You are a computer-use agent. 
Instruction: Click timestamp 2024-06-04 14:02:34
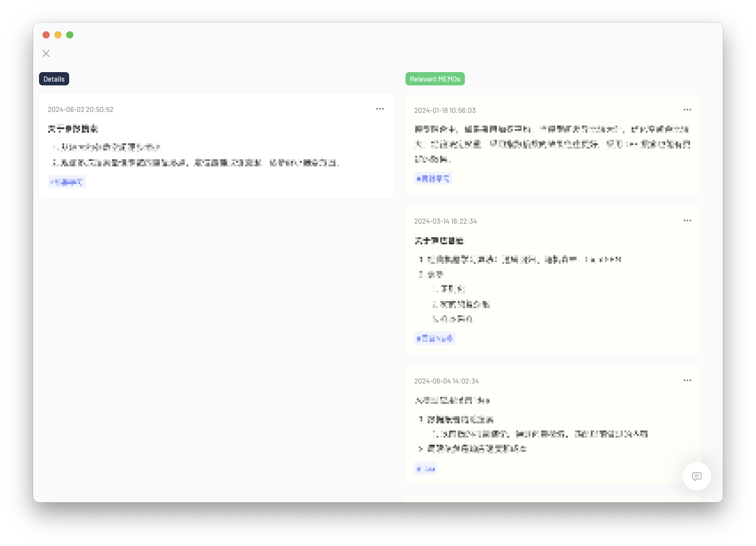(446, 381)
